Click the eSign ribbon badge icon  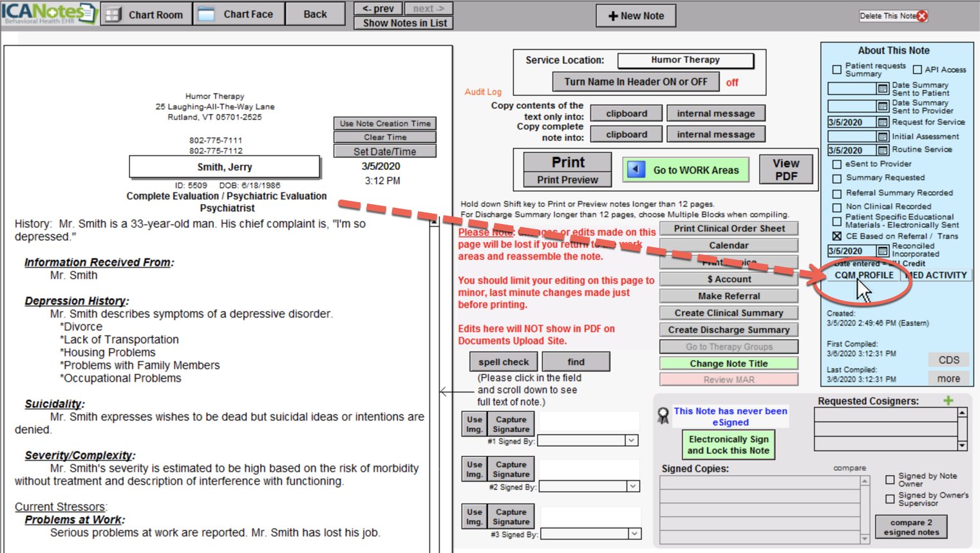[663, 416]
